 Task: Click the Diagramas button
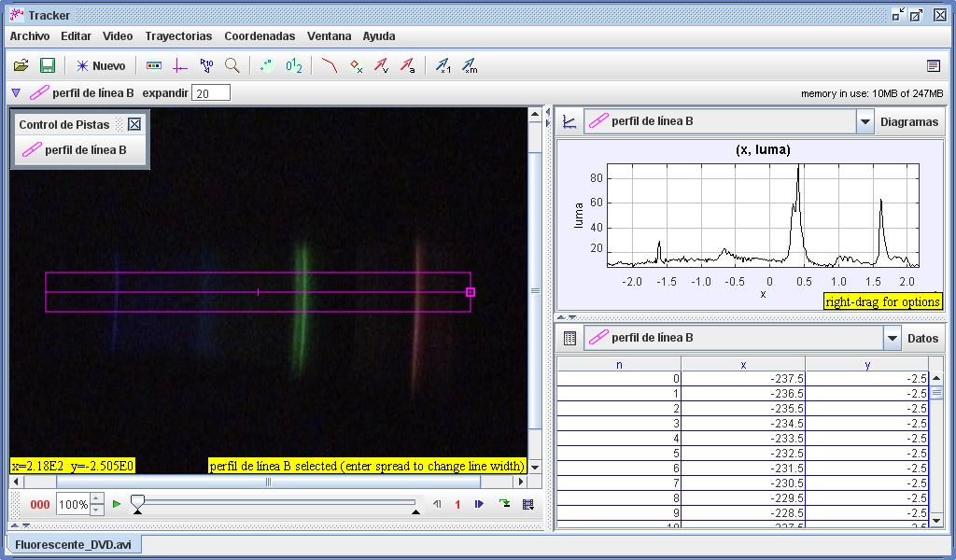[908, 121]
